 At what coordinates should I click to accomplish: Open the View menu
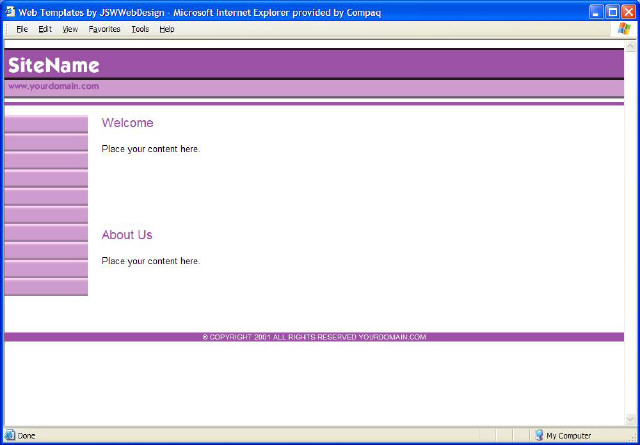[x=70, y=29]
